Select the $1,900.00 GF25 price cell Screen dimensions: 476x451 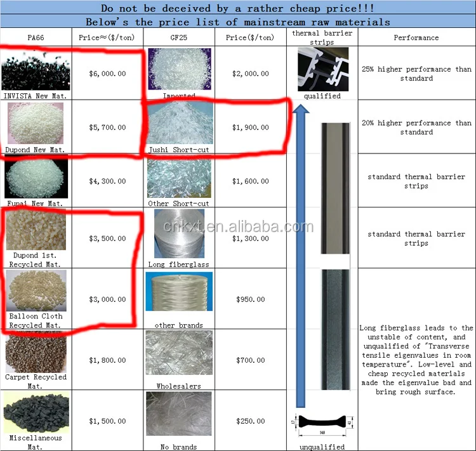pyautogui.click(x=251, y=127)
